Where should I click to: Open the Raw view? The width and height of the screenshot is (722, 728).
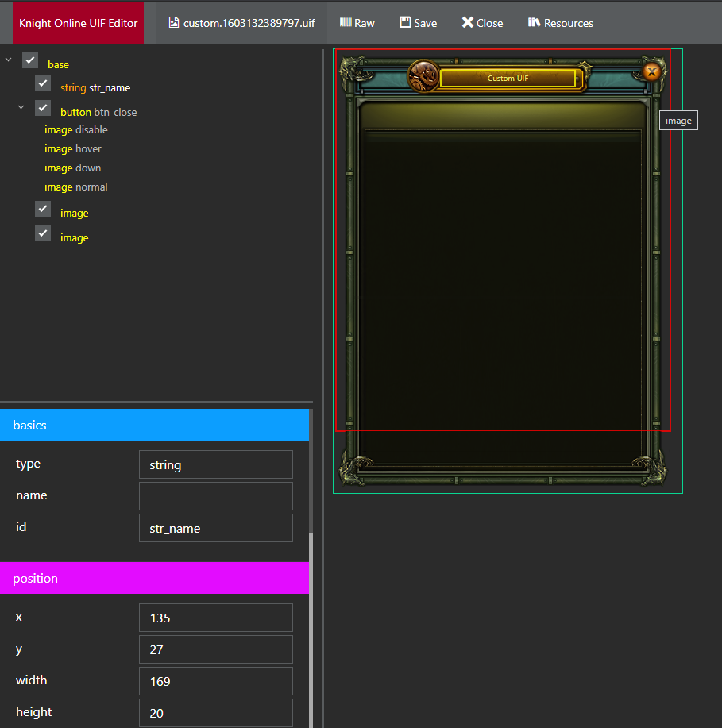pos(357,23)
